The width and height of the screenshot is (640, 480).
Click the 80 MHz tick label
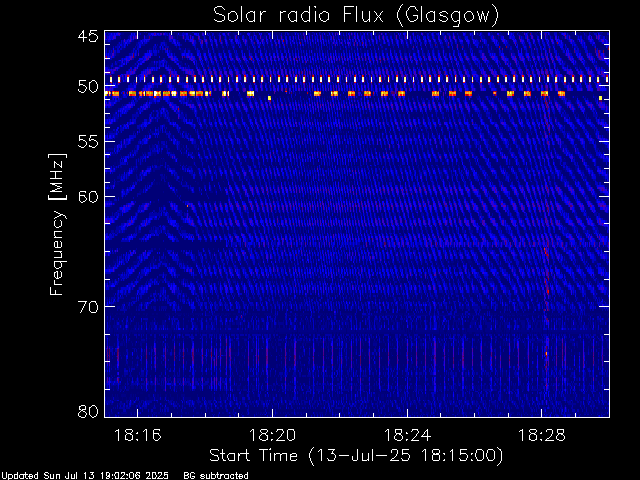(x=88, y=411)
